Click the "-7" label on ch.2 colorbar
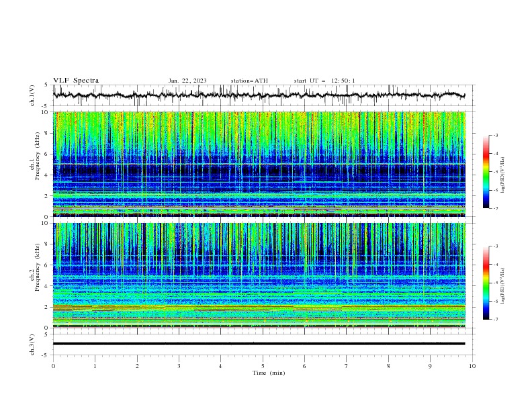This screenshot has height=411, width=532. pyautogui.click(x=495, y=320)
